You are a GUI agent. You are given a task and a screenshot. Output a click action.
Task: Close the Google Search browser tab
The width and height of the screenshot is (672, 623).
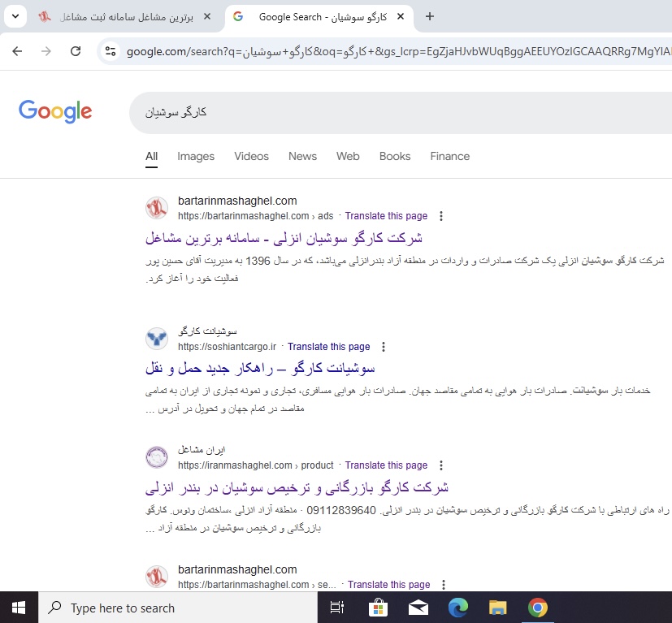pyautogui.click(x=401, y=17)
